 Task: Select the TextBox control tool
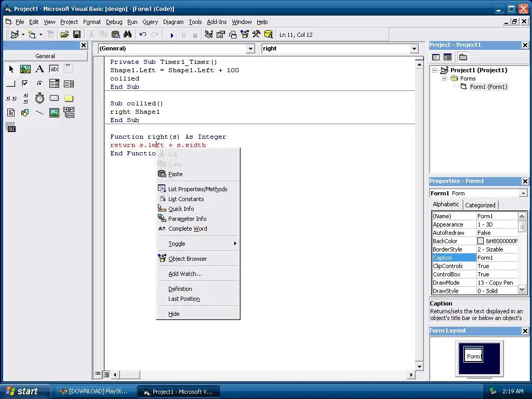point(54,69)
